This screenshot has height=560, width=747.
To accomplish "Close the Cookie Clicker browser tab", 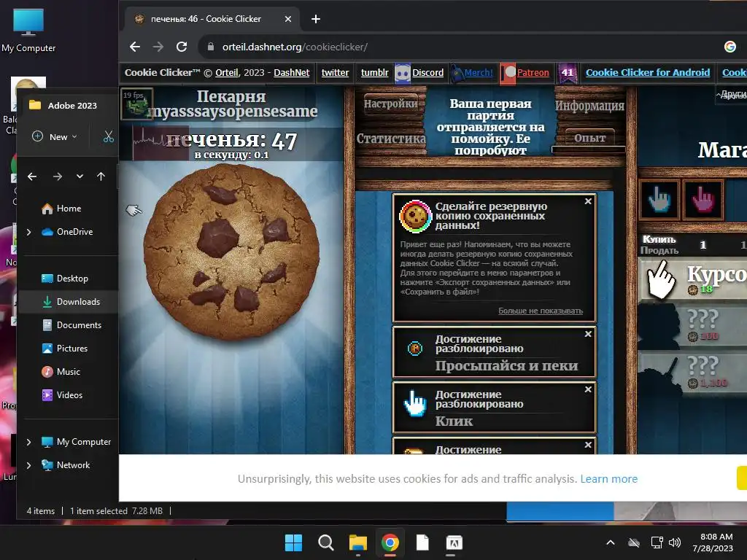I will (x=287, y=19).
